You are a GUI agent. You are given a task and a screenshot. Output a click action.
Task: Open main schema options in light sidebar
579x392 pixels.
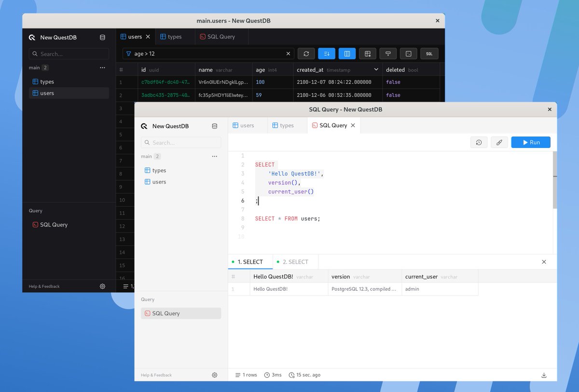pyautogui.click(x=215, y=157)
